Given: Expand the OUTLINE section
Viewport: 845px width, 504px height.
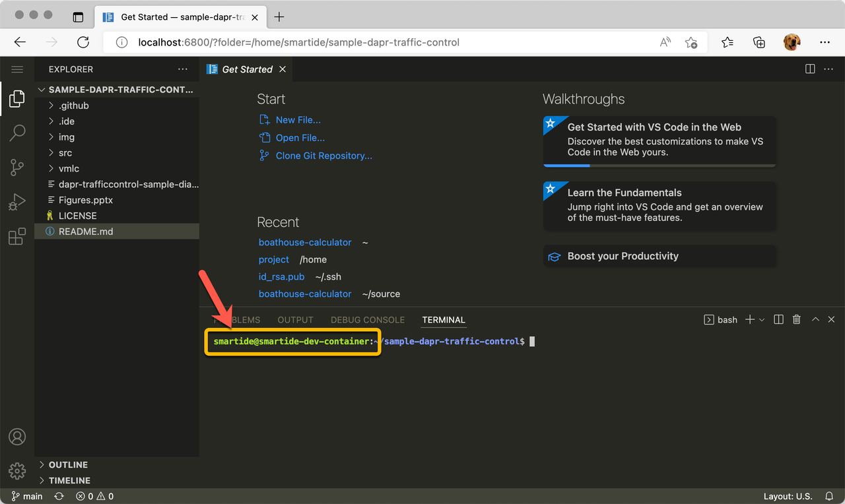Looking at the screenshot, I should pos(117,465).
